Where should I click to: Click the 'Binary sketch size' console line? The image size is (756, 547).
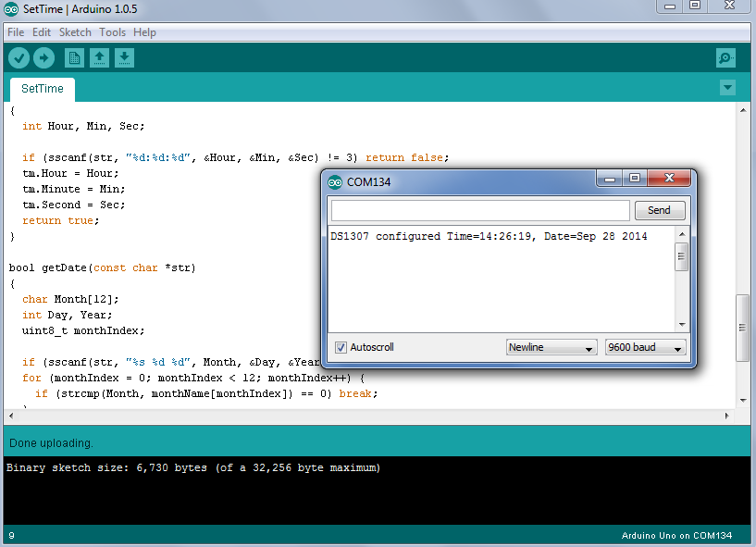[193, 468]
